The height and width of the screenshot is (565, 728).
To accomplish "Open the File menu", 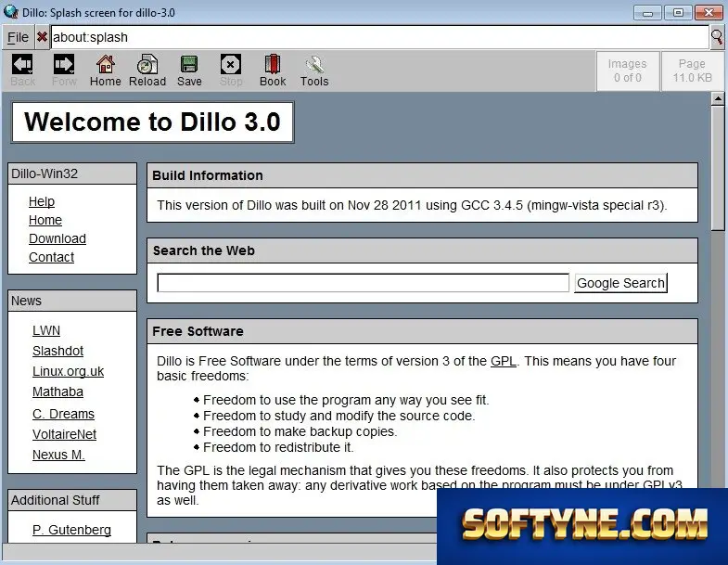I will click(18, 37).
